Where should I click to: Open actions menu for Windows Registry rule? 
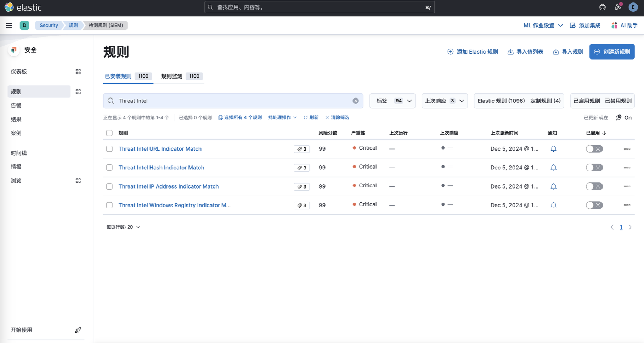[x=627, y=205]
